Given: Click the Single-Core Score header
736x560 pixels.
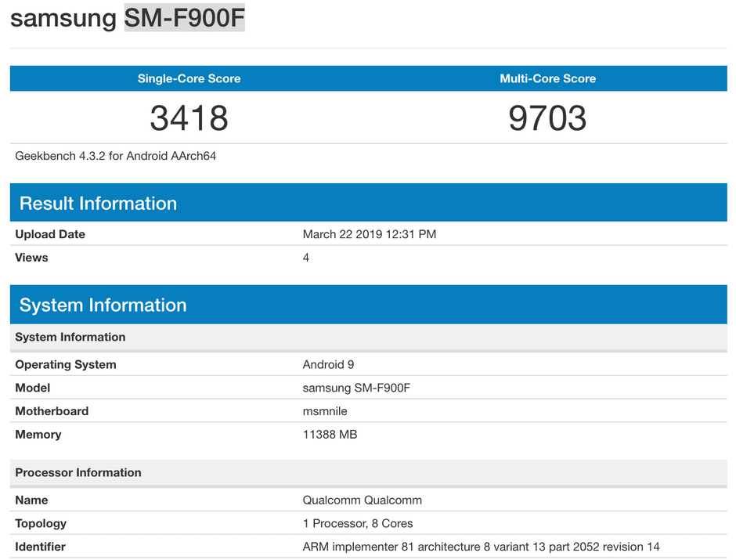Looking at the screenshot, I should (188, 78).
